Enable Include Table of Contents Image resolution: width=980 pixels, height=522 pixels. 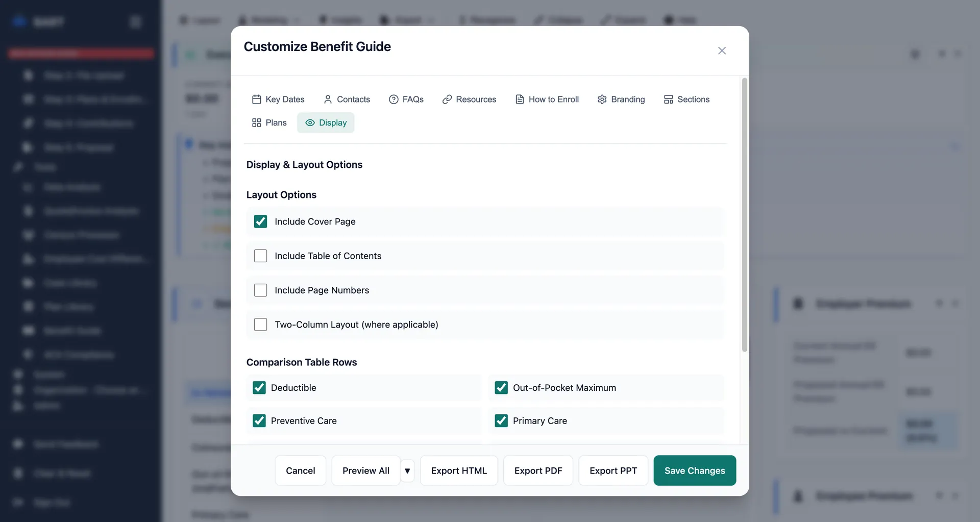pos(260,256)
